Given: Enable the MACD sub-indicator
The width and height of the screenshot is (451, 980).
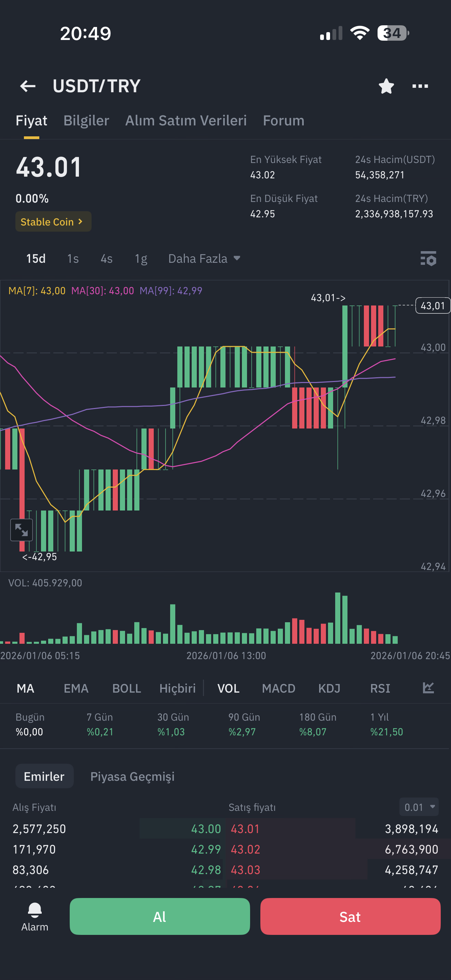Looking at the screenshot, I should pyautogui.click(x=278, y=688).
